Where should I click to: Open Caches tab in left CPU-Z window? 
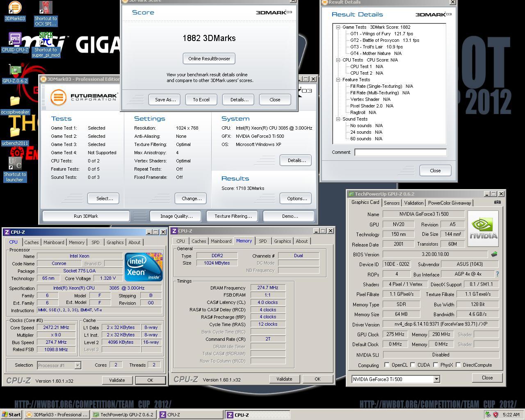click(x=32, y=242)
